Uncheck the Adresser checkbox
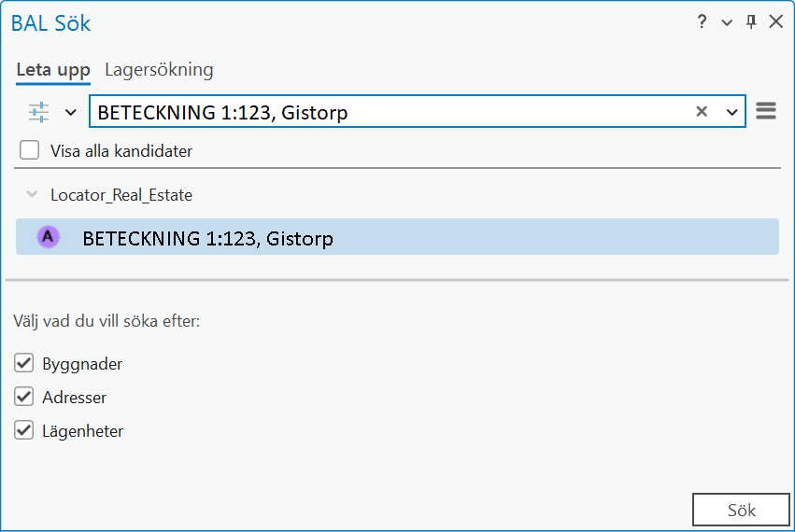795x532 pixels. point(25,397)
